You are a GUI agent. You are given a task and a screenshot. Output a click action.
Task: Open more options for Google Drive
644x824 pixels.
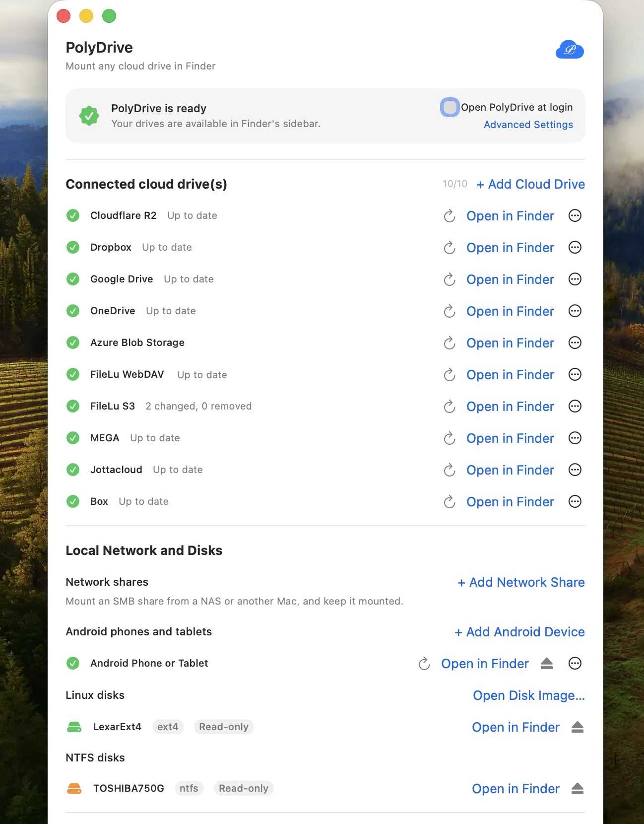pos(575,279)
